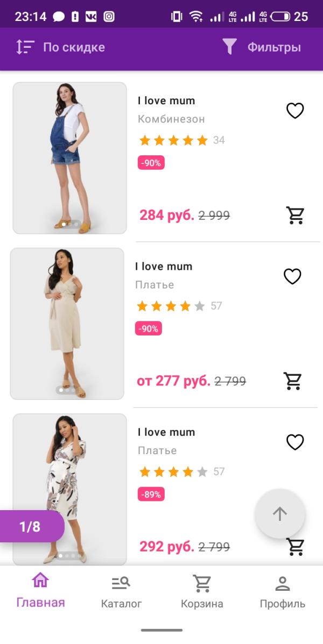This screenshot has width=323, height=644.
Task: View the beige dress product image
Action: 67,323
